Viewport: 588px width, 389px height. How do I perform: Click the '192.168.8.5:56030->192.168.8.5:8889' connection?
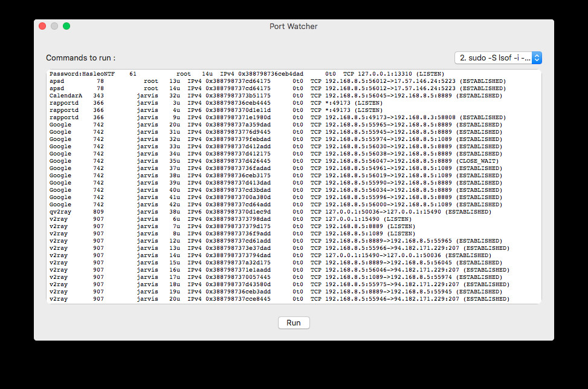pos(389,146)
